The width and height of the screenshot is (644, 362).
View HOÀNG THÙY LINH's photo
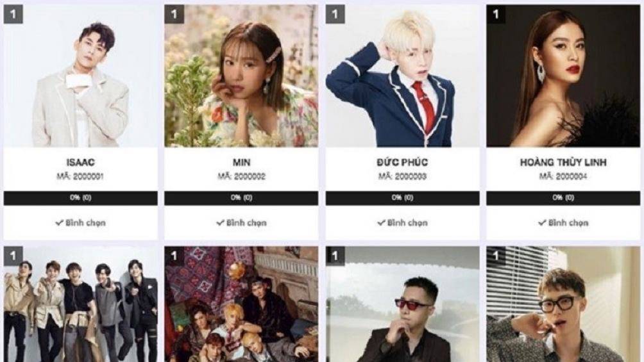click(563, 76)
